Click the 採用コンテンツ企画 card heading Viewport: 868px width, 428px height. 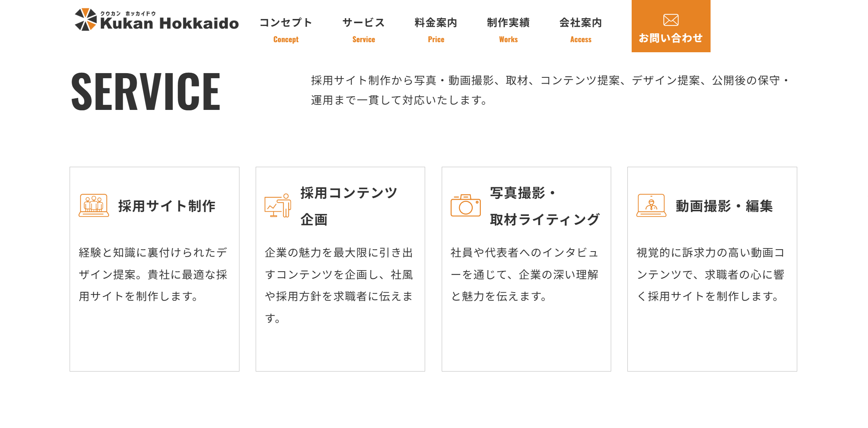click(349, 206)
